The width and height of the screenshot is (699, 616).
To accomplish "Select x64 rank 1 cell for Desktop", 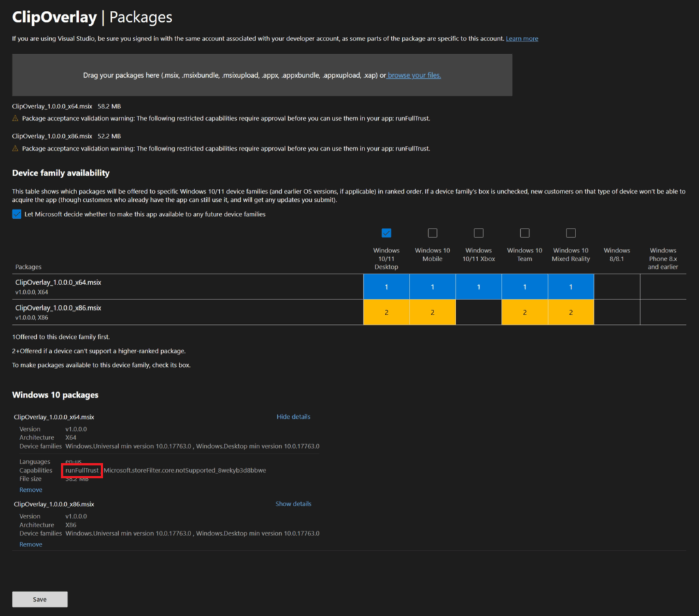I will 386,287.
